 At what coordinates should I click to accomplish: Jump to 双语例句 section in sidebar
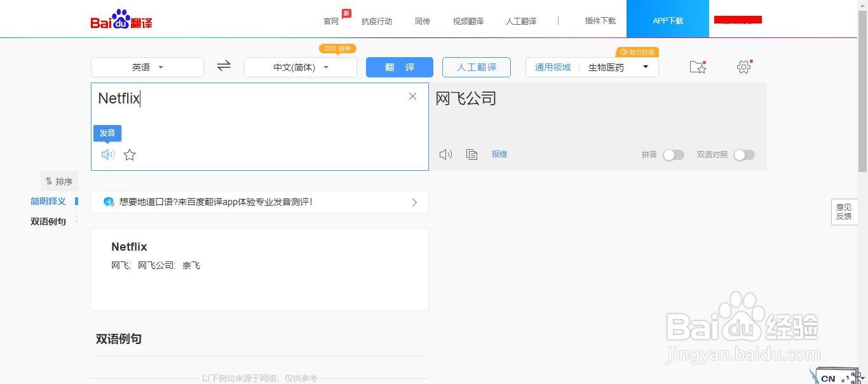point(48,222)
